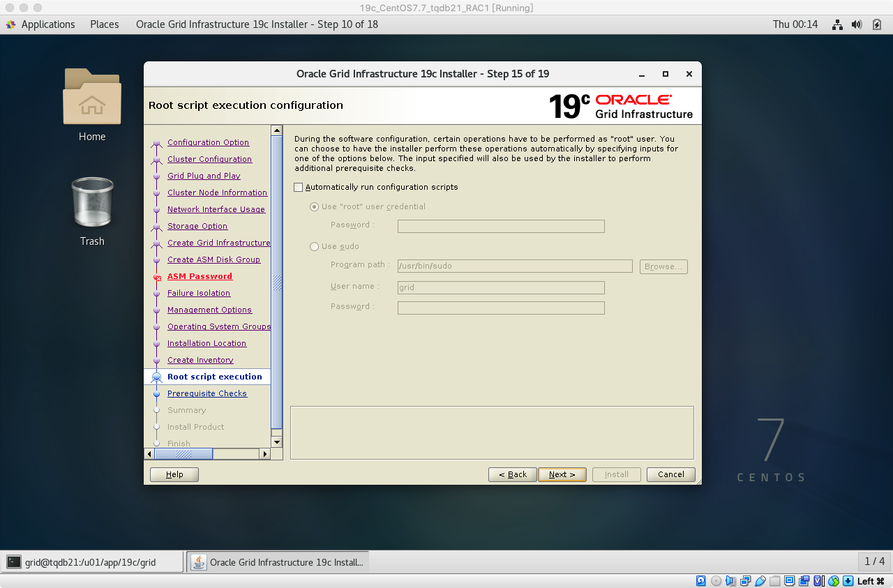The image size is (893, 588).
Task: Click the Browse button for program path
Action: pos(663,266)
